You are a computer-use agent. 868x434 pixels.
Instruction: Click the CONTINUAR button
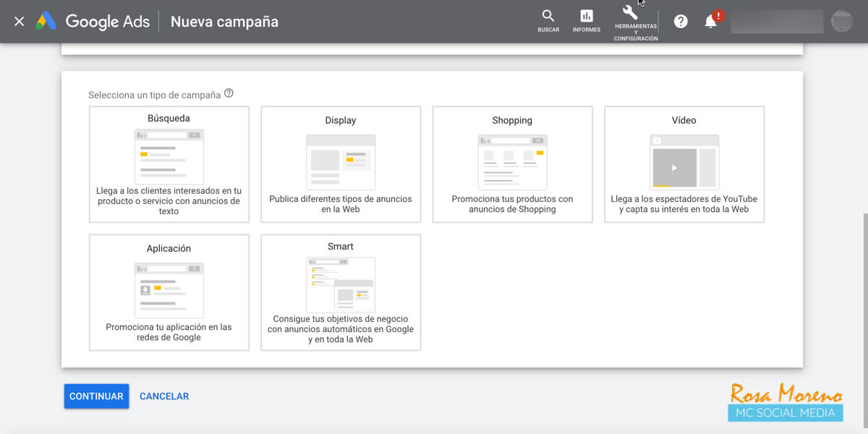click(96, 396)
